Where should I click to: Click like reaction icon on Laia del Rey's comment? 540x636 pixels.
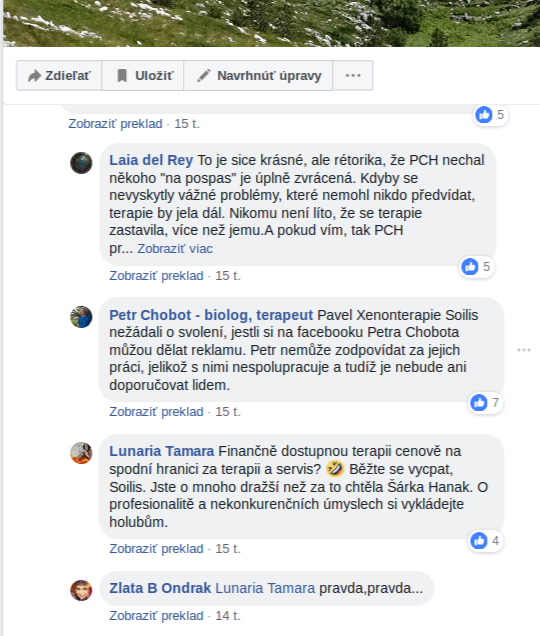(x=470, y=266)
